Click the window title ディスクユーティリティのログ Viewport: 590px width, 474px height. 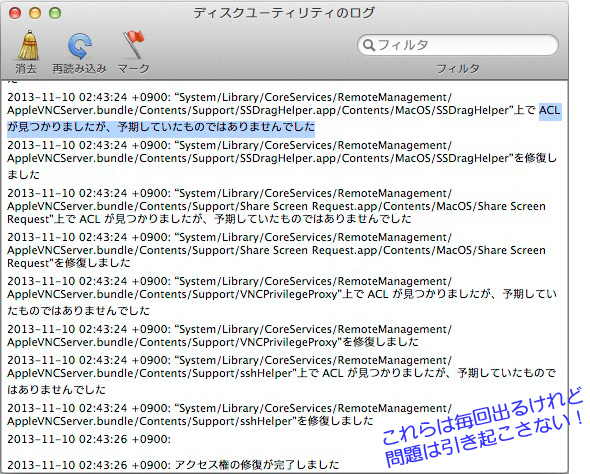(x=284, y=13)
